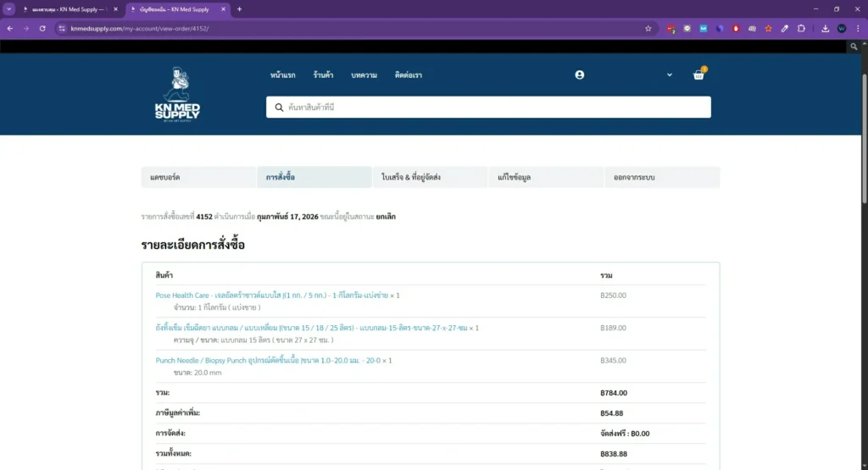Select the ออกจากระบบ logout tab
Screen dimensions: 868x470
pyautogui.click(x=662, y=177)
